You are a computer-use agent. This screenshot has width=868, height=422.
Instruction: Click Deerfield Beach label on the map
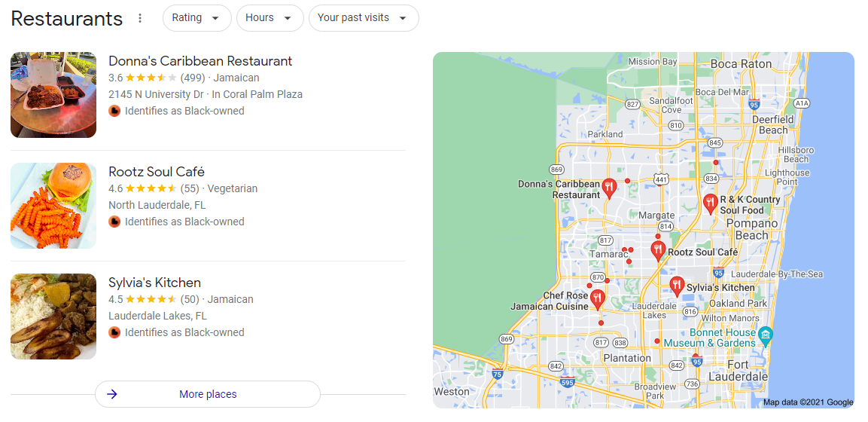tap(773, 124)
